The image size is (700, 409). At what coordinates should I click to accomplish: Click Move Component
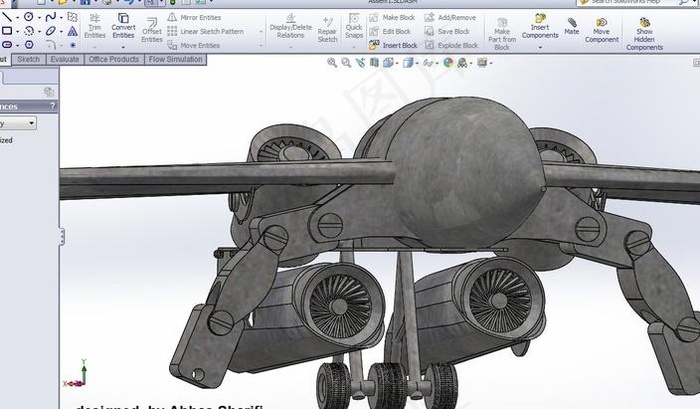click(601, 30)
